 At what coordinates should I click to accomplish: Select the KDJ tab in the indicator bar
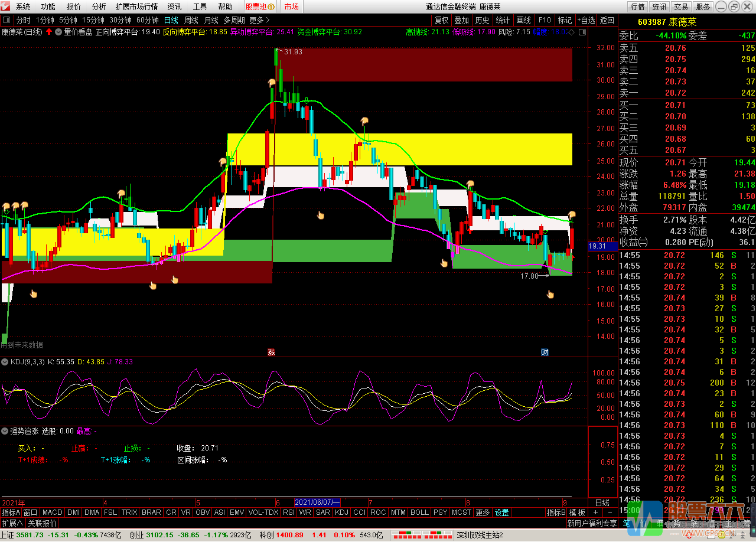click(341, 512)
